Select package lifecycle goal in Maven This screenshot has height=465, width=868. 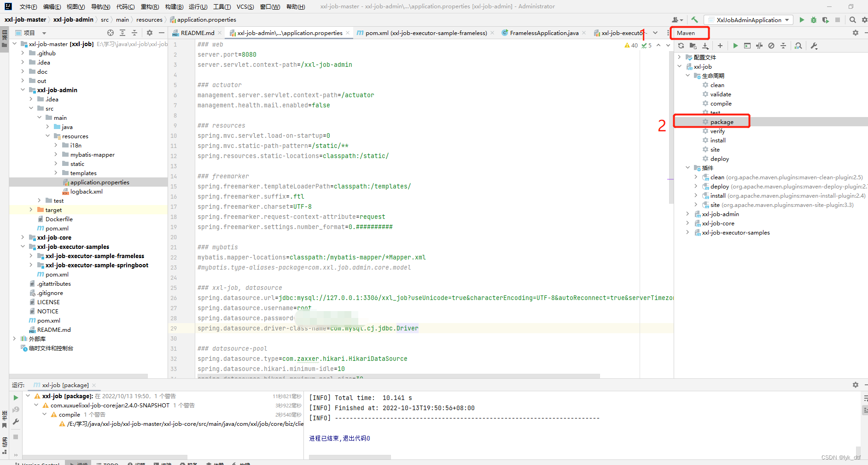click(722, 122)
